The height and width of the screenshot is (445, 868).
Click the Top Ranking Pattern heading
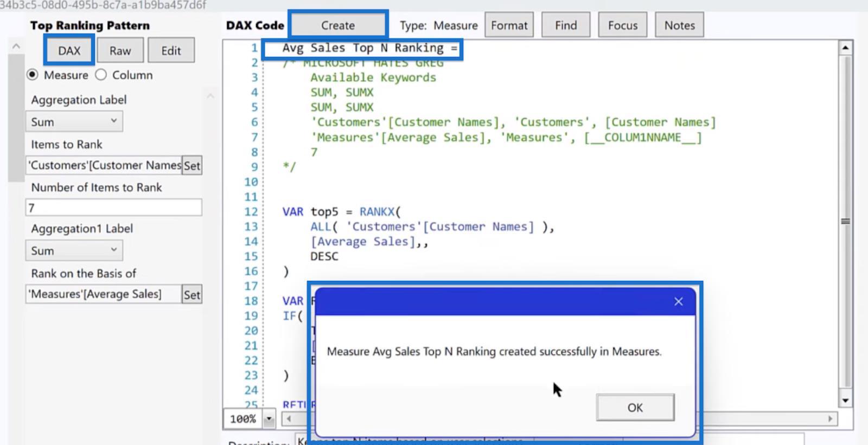tap(90, 25)
